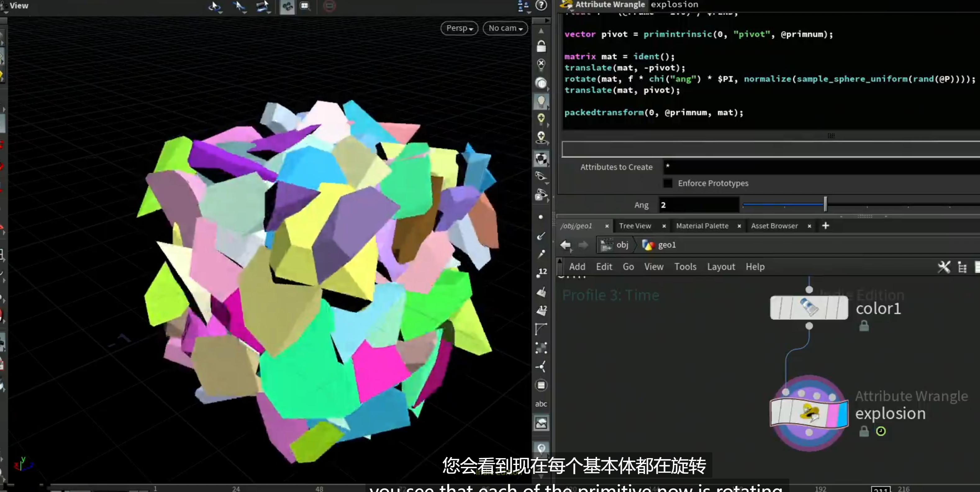The image size is (980, 492).
Task: Click the geo1 path segment
Action: point(659,245)
